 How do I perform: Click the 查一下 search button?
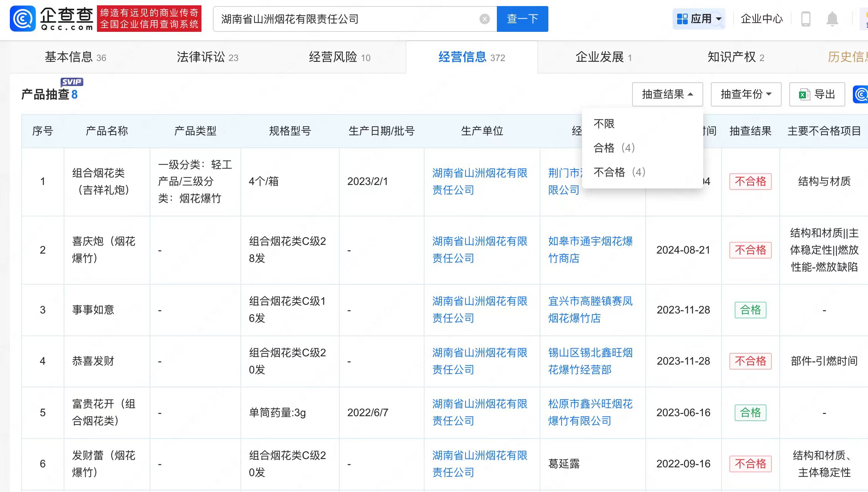[522, 19]
